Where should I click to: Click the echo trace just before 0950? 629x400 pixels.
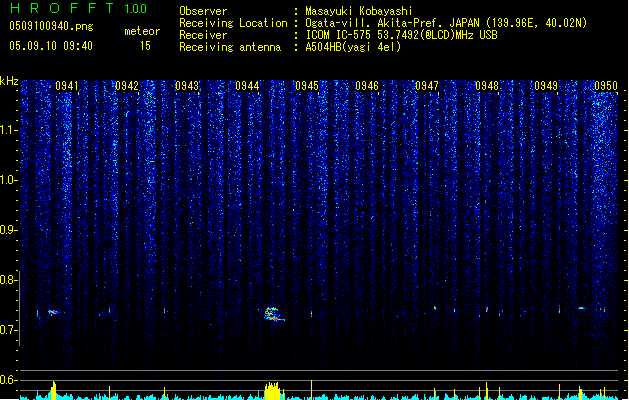point(581,308)
